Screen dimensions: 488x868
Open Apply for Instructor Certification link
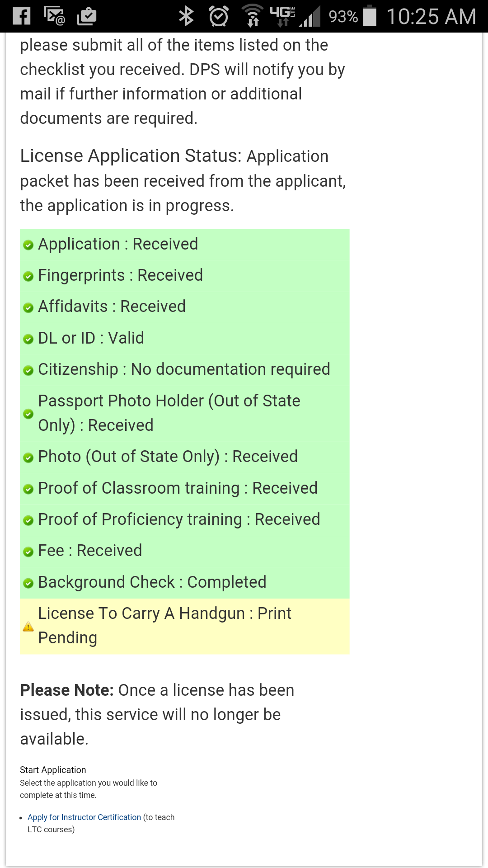tap(84, 817)
